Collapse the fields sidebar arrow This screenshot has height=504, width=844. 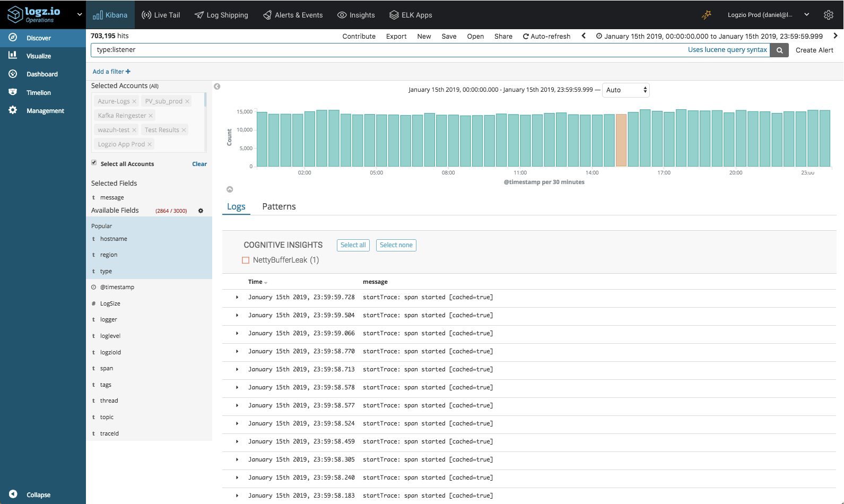coord(217,86)
